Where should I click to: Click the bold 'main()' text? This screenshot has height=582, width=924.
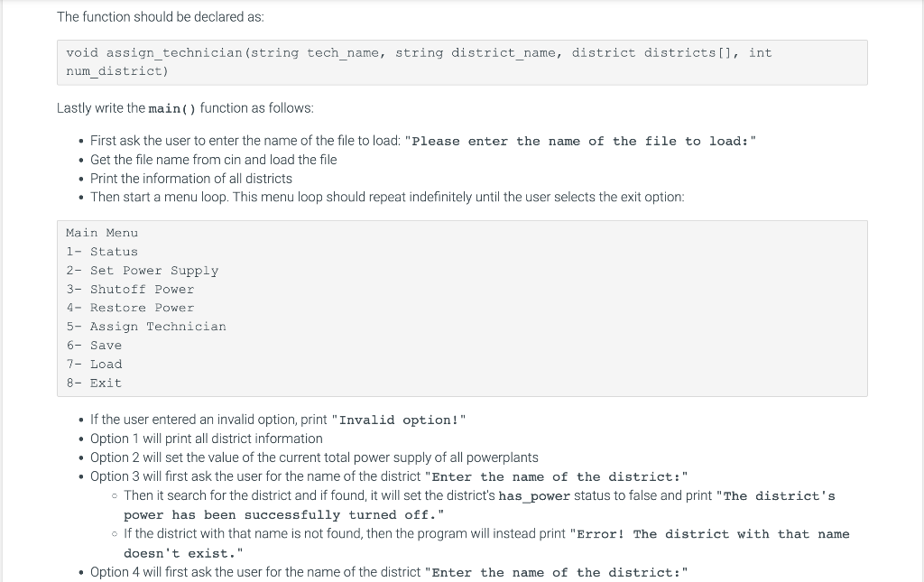click(172, 108)
